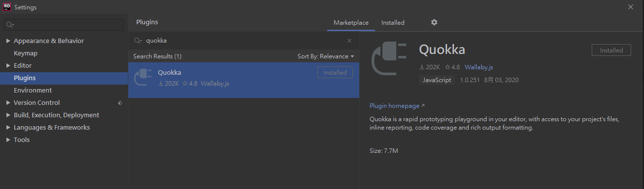Open the Plugin homepage link
The image size is (644, 189).
(397, 106)
